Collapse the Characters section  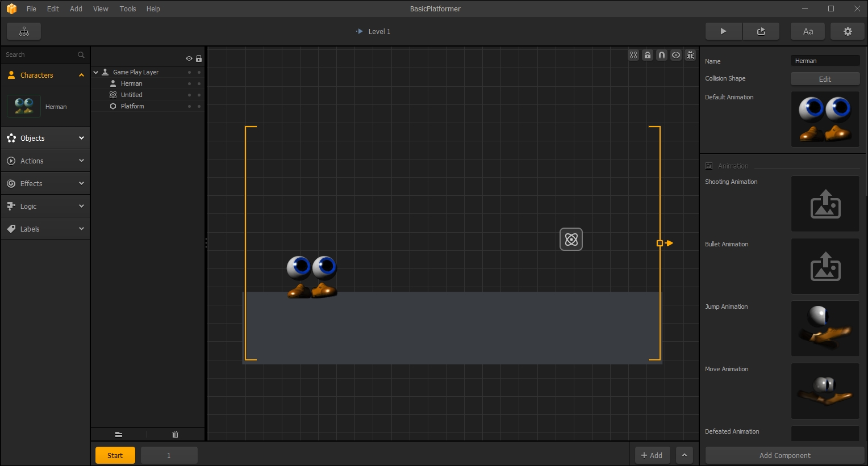[81, 75]
